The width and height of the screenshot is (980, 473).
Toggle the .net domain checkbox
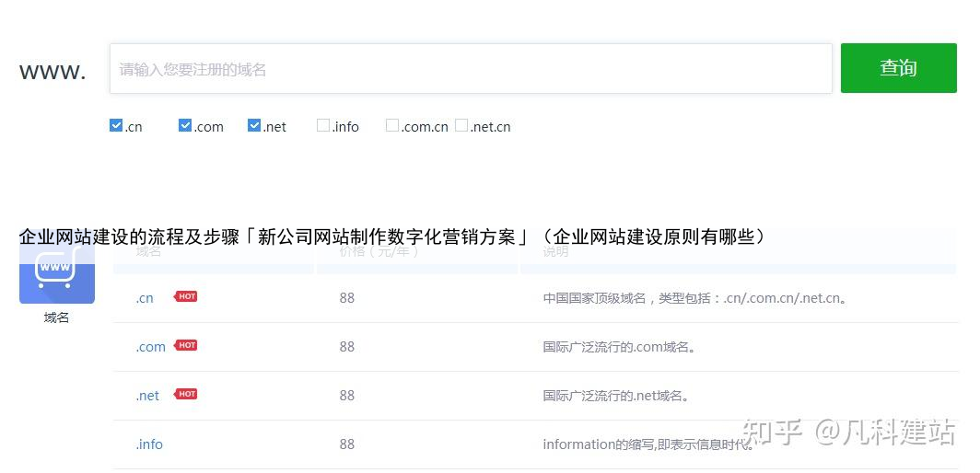pos(254,125)
